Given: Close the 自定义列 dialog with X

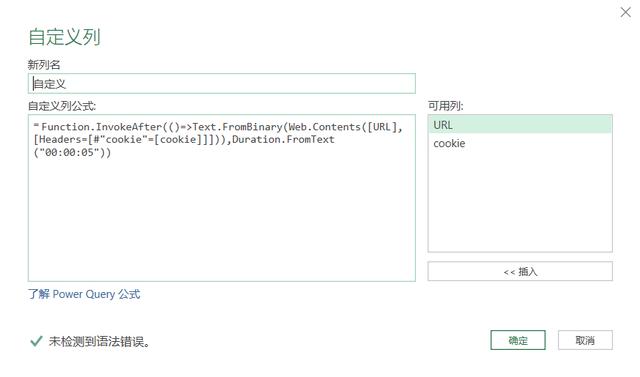Looking at the screenshot, I should 625,12.
